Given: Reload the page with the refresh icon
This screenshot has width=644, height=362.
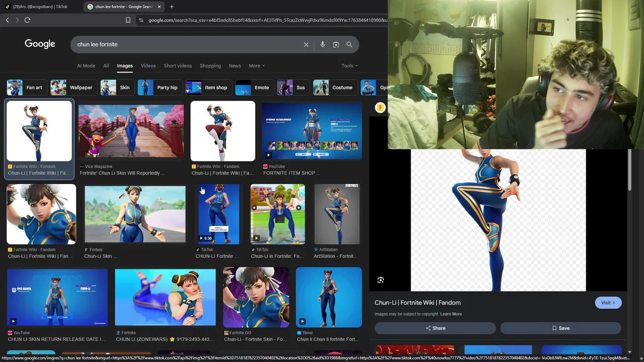Looking at the screenshot, I should pos(27,20).
